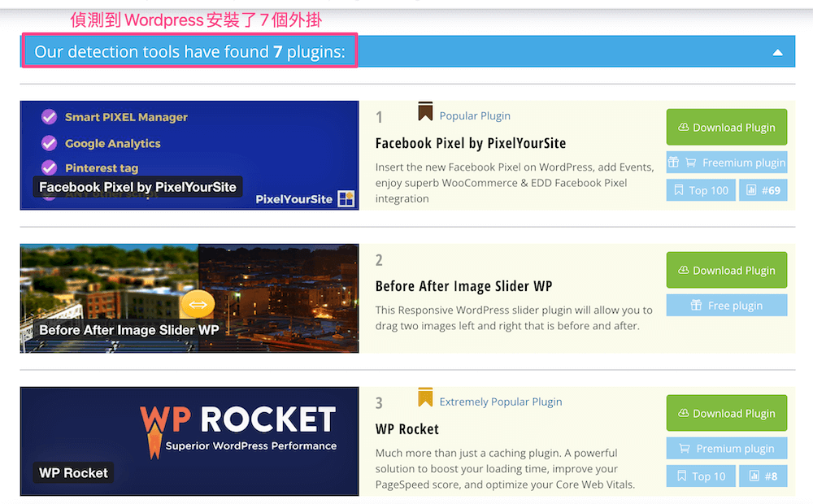The image size is (813, 504).
Task: Open the Facebook Pixel by PixelYourSite banner image
Action: [x=189, y=155]
